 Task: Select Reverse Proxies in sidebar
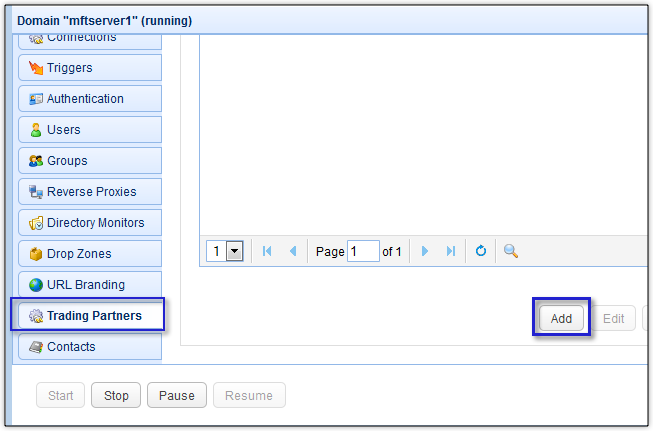pyautogui.click(x=89, y=192)
